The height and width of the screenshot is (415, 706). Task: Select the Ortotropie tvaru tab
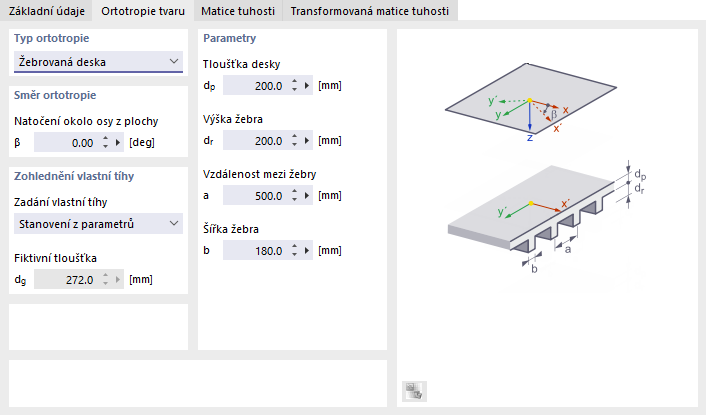tap(143, 11)
